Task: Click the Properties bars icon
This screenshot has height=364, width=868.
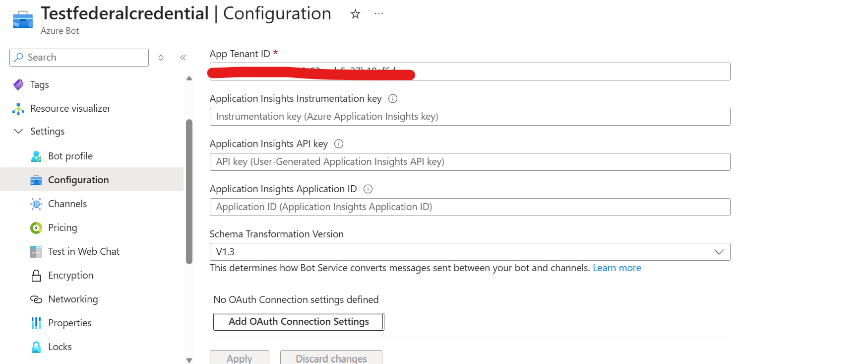Action: [x=36, y=323]
